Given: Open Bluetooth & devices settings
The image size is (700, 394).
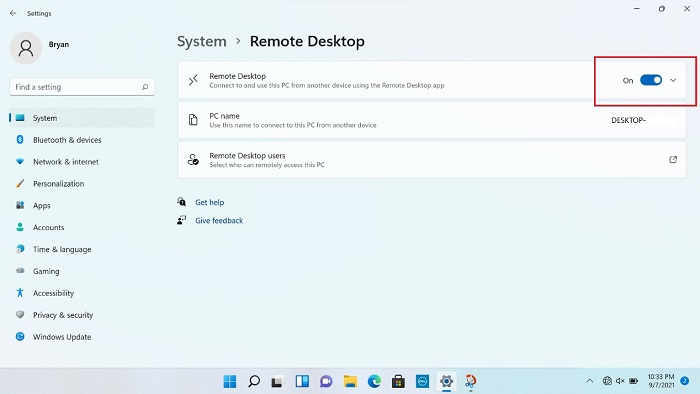Looking at the screenshot, I should [82, 140].
